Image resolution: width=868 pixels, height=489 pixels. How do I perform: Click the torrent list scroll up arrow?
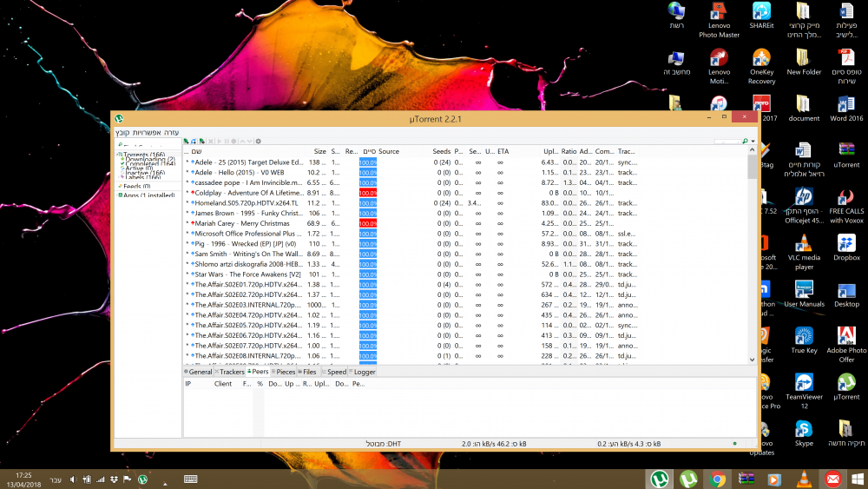[752, 150]
